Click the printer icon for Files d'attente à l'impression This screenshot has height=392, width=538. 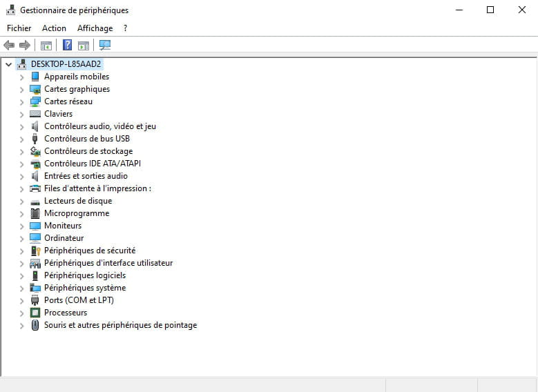35,188
